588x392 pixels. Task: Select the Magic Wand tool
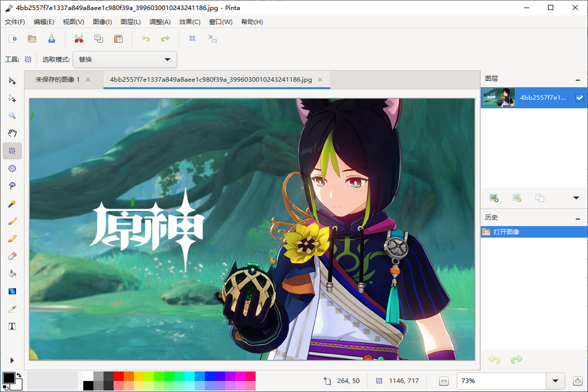point(12,203)
